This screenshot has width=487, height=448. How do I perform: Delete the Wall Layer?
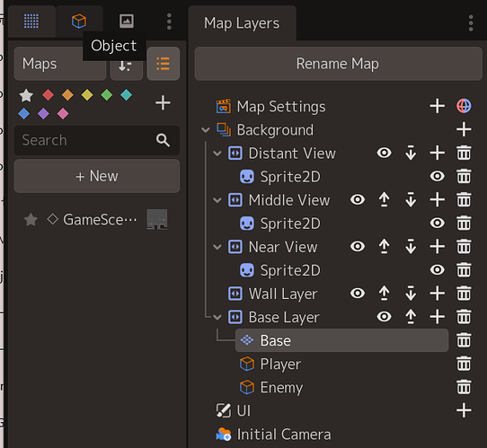pyautogui.click(x=464, y=294)
